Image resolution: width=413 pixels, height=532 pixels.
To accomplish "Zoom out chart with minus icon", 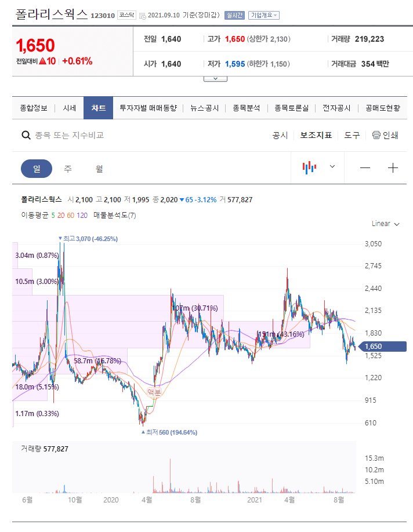I will point(365,167).
